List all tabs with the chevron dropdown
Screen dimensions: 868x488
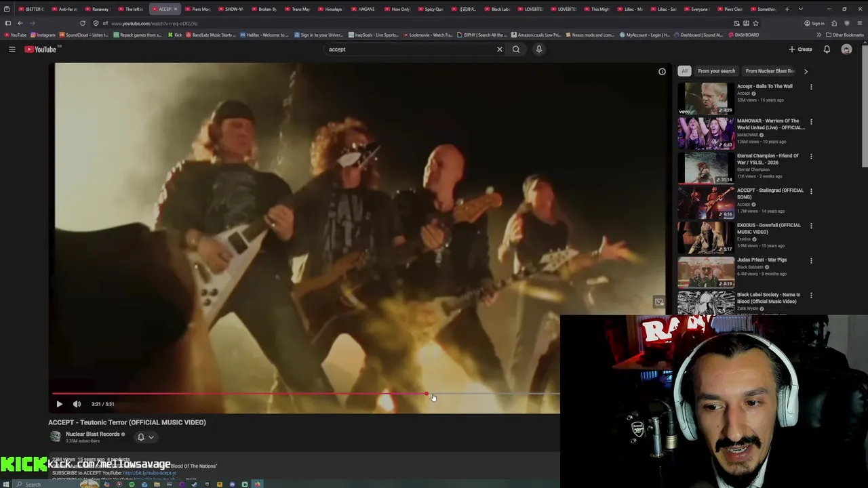click(x=801, y=9)
